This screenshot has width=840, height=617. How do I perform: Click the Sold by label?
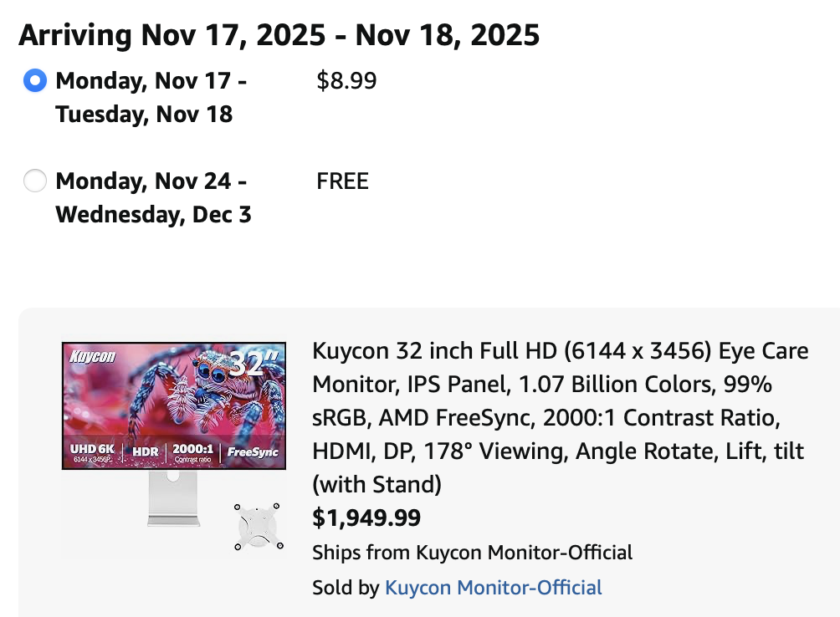click(343, 588)
